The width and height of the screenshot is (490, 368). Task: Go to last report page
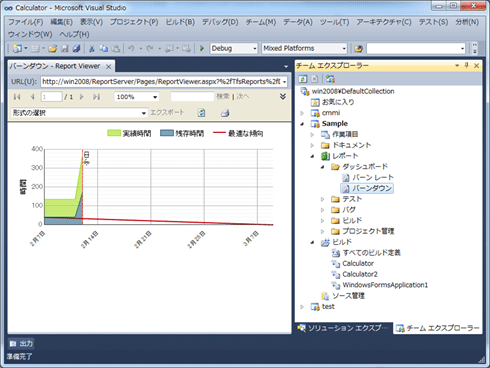coord(97,97)
